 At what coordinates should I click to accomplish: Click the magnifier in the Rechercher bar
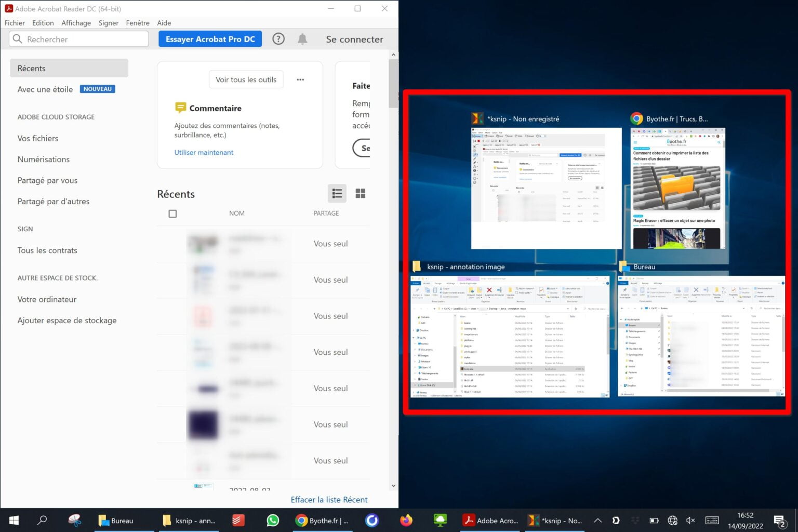point(17,38)
